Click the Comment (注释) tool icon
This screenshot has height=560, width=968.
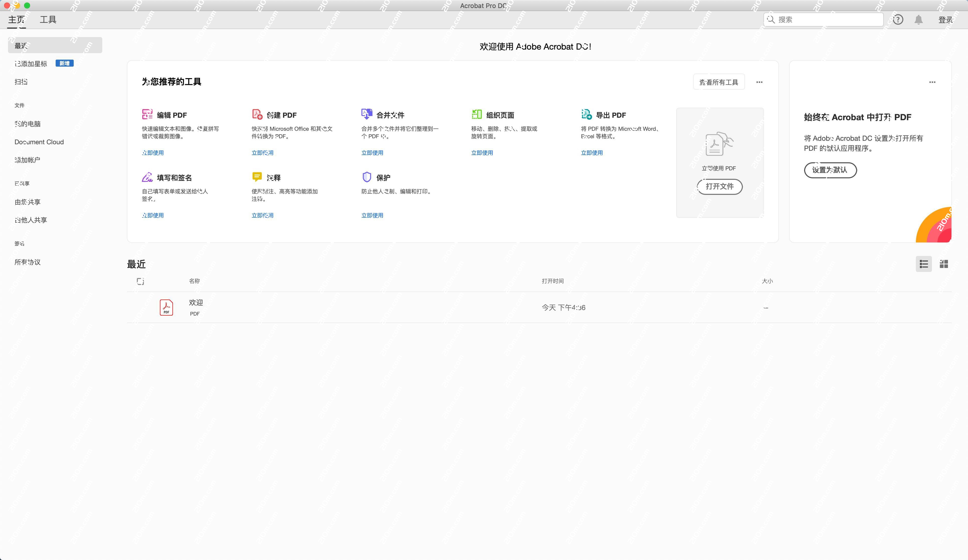pos(257,177)
